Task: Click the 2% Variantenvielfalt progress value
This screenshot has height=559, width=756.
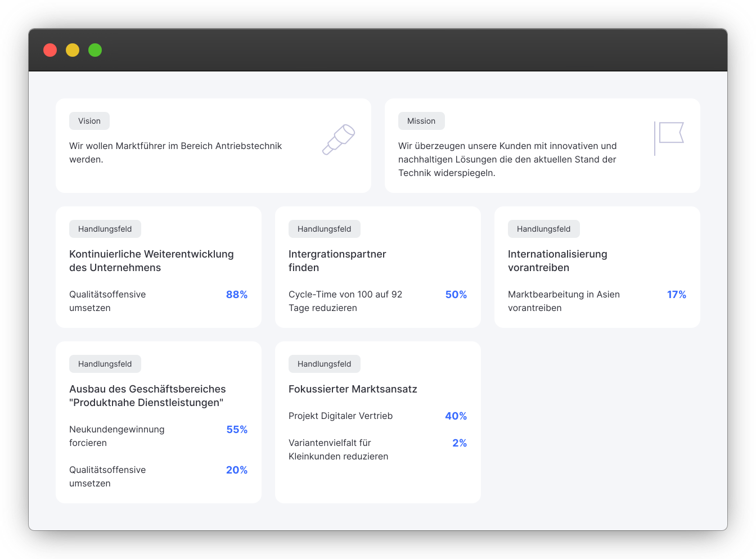Action: click(460, 443)
